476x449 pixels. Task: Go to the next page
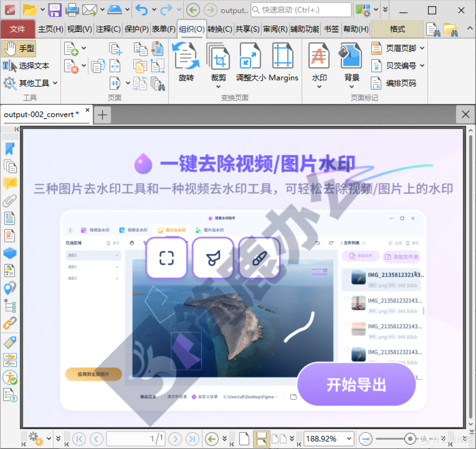point(175,439)
